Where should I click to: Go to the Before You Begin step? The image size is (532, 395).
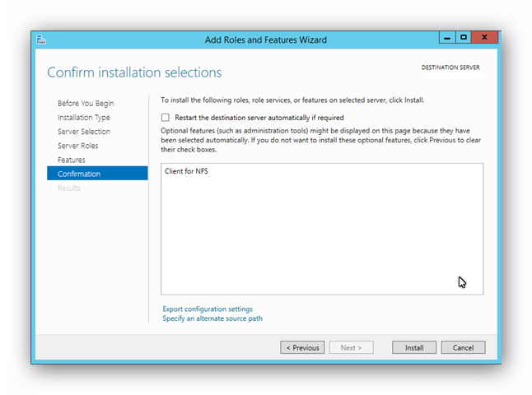click(86, 103)
